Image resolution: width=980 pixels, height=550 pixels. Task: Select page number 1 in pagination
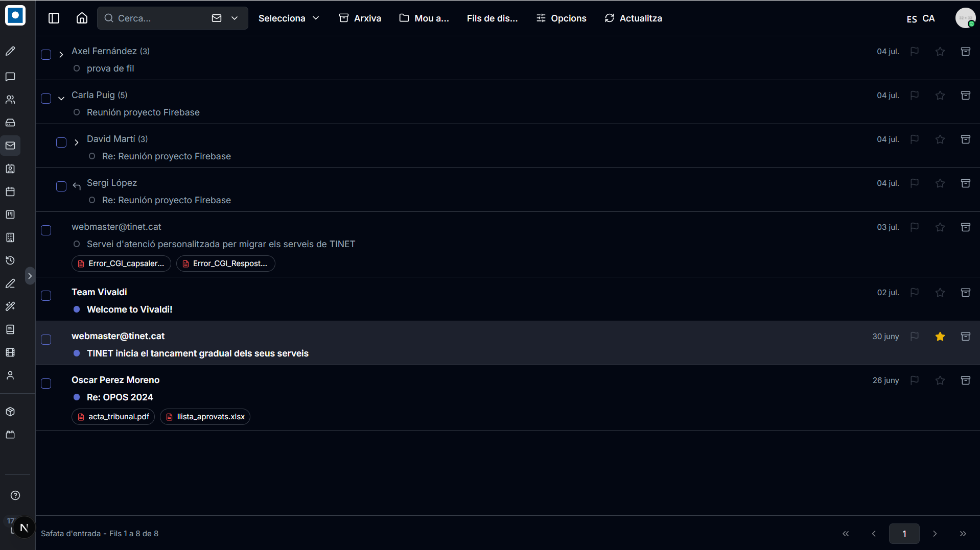coord(904,534)
